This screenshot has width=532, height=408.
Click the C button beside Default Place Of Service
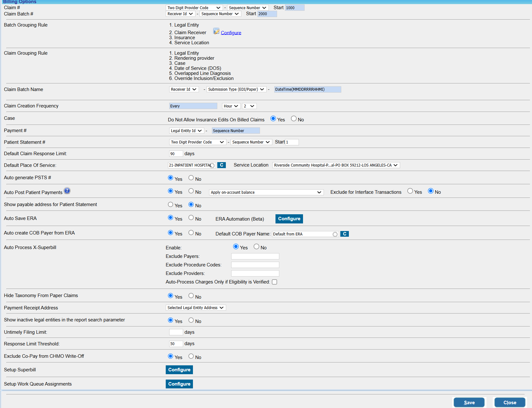(221, 165)
